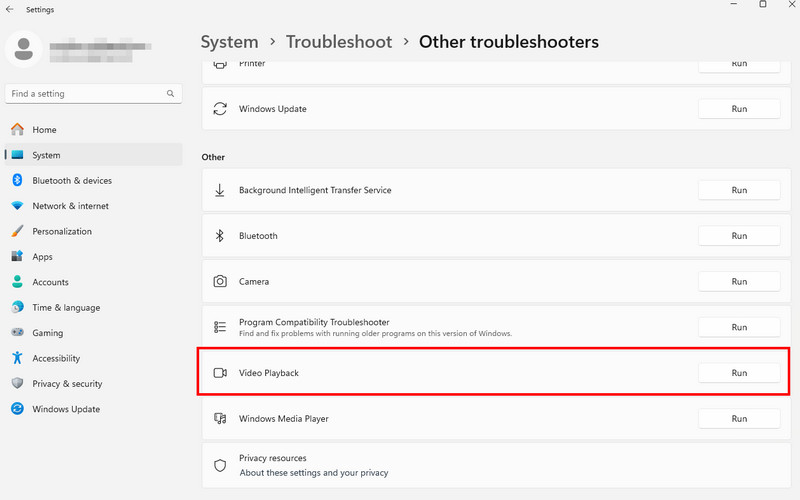The width and height of the screenshot is (800, 500).
Task: Go to Bluetooth & devices settings
Action: pos(72,181)
